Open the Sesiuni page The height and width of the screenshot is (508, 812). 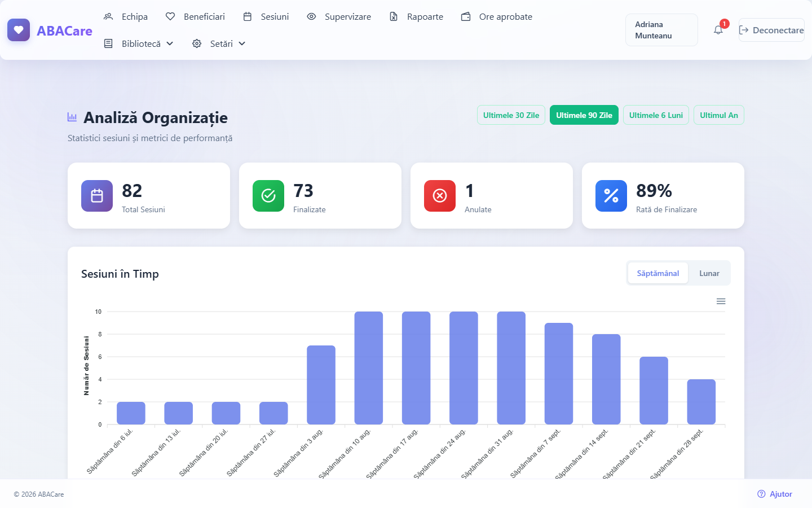tap(266, 17)
